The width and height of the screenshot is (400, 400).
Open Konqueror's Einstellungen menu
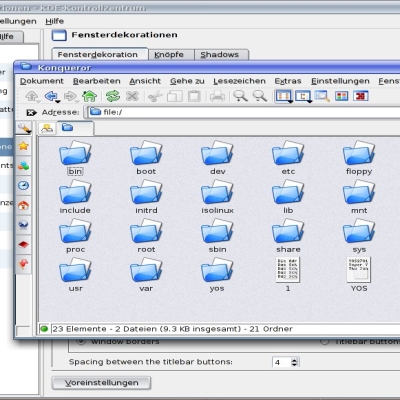340,81
